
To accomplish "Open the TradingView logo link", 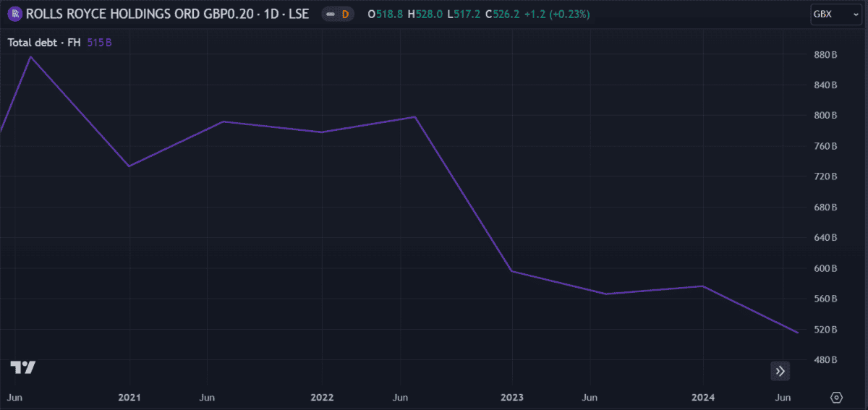I will click(23, 367).
